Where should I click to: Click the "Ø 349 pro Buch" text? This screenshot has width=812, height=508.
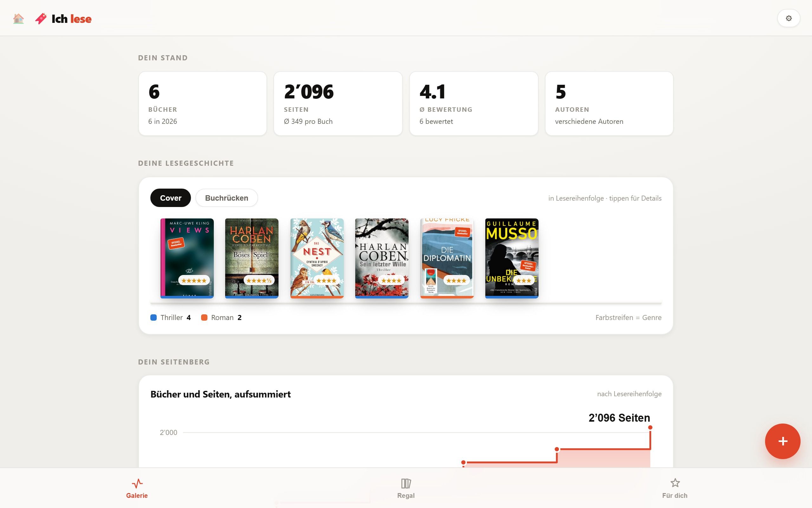click(x=308, y=121)
